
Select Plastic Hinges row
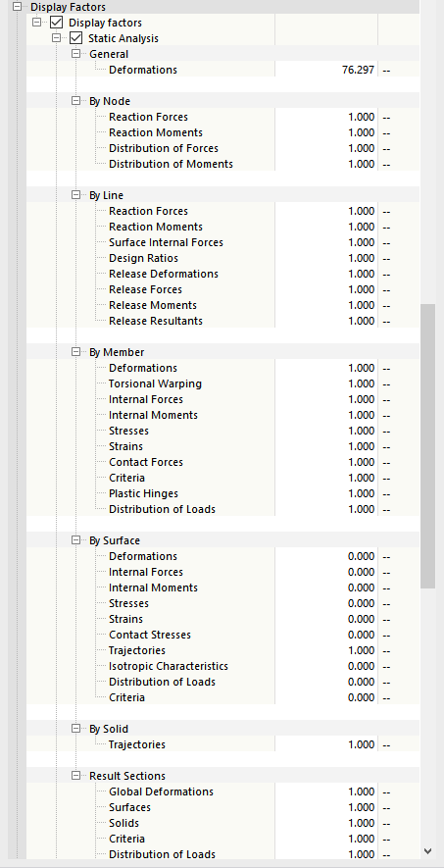click(223, 493)
